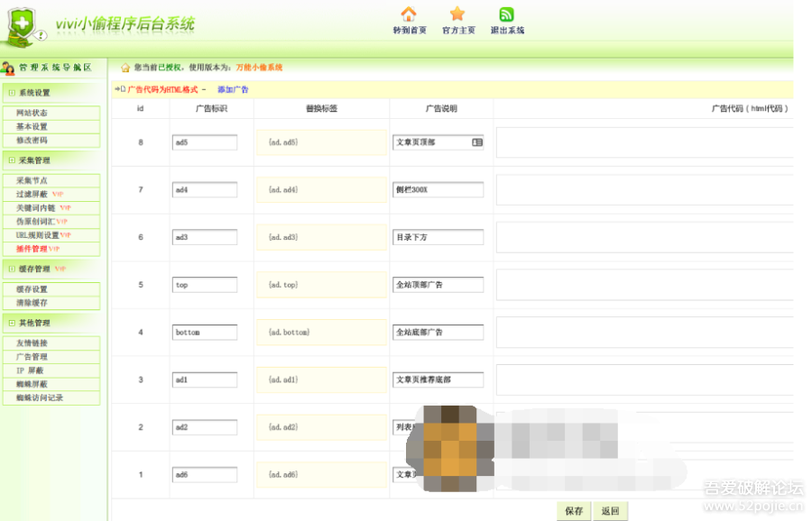Select 采集节点 from the sidebar
Viewport: 812px width, 521px height.
(32, 181)
